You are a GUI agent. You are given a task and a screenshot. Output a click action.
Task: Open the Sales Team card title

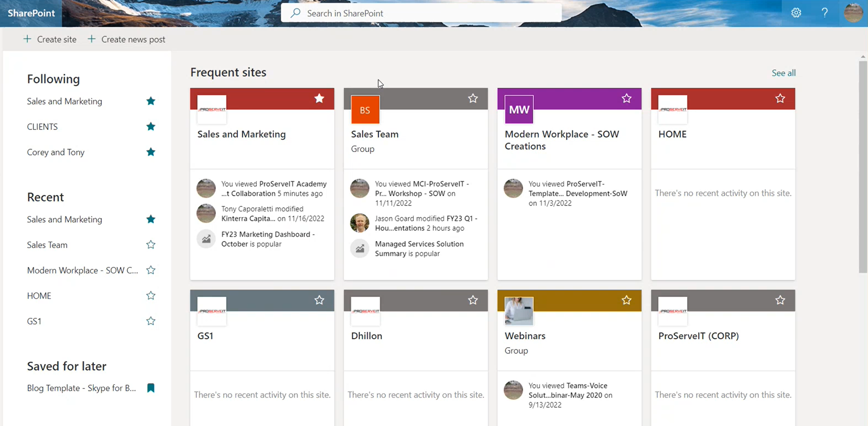tap(374, 134)
